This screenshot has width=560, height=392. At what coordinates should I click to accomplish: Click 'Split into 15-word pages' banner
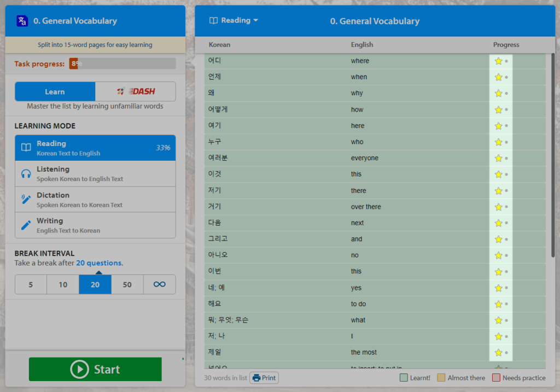[95, 45]
